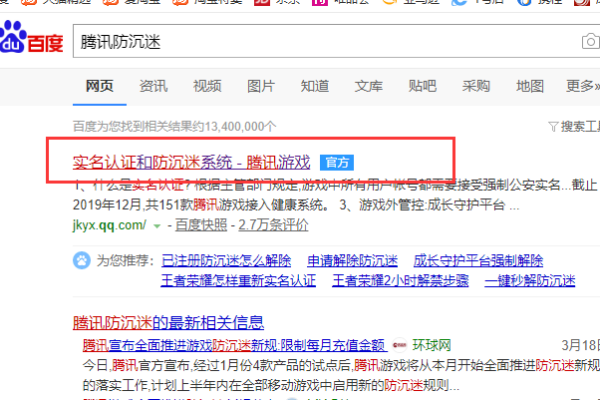The height and width of the screenshot is (400, 600).
Task: Go to the 文库 tab
Action: tap(368, 86)
